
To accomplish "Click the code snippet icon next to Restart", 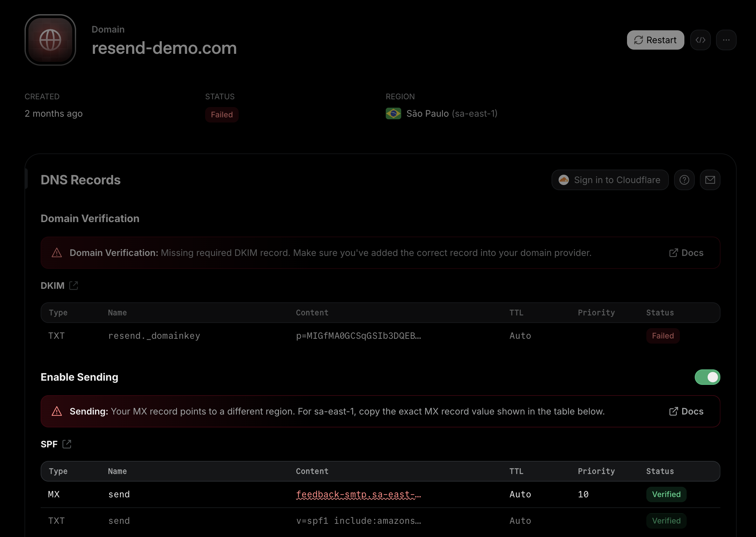I will tap(701, 40).
